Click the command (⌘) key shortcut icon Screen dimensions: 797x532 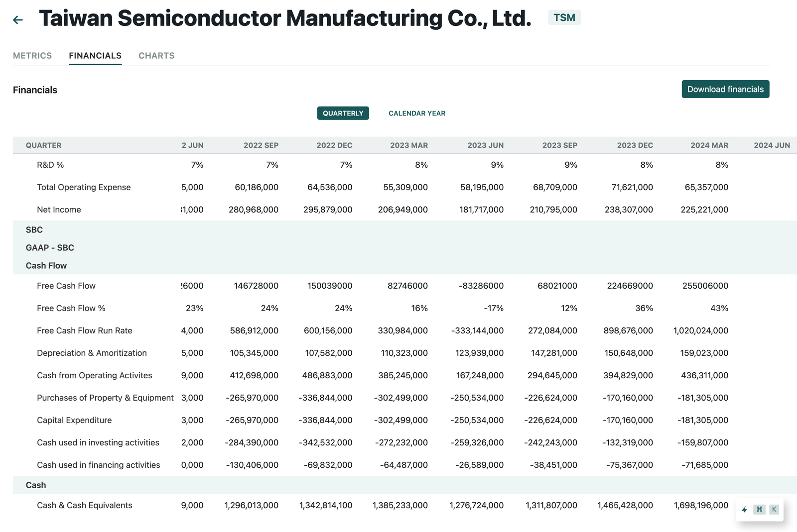pos(759,510)
